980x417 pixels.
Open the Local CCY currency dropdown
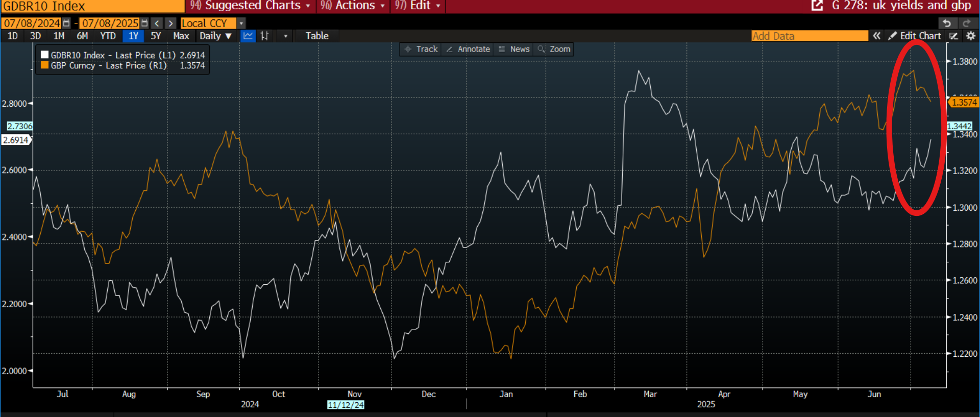pyautogui.click(x=241, y=23)
